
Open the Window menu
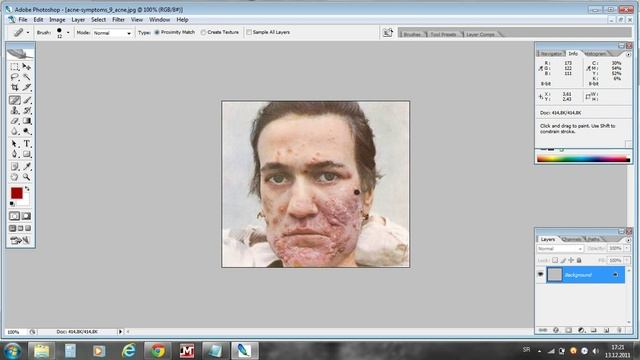pyautogui.click(x=159, y=20)
